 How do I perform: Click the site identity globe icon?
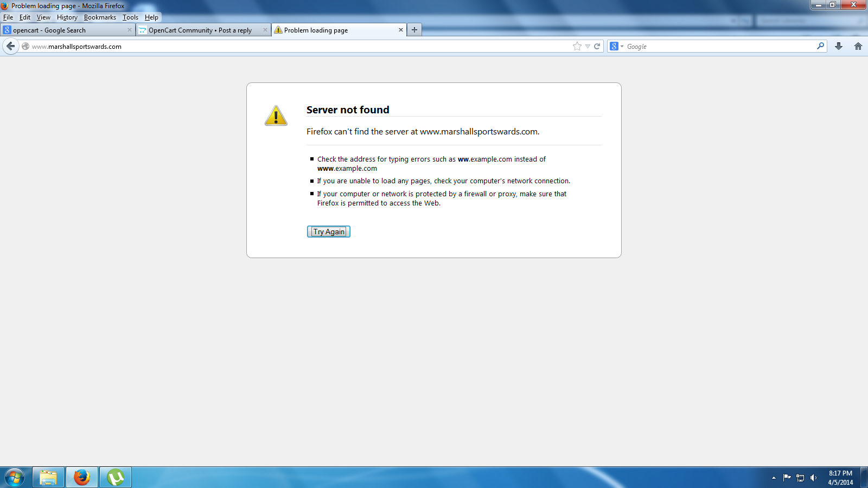point(25,46)
